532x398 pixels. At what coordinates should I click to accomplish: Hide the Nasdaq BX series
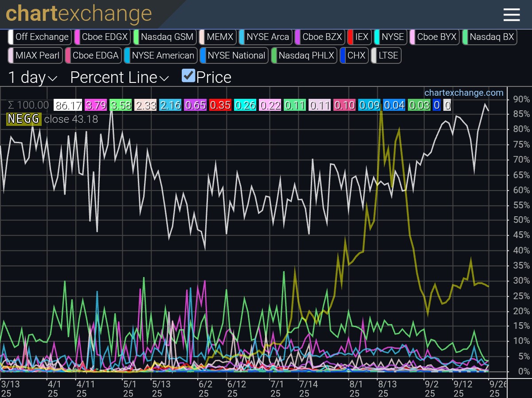click(x=489, y=37)
